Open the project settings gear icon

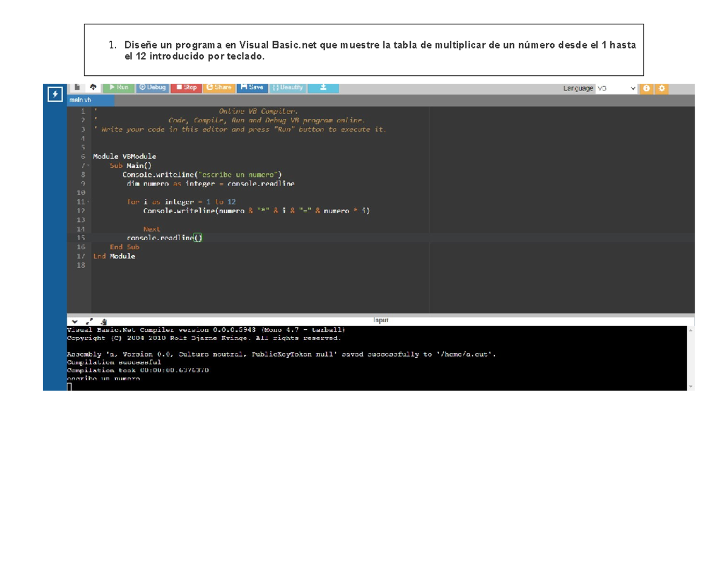pos(662,88)
